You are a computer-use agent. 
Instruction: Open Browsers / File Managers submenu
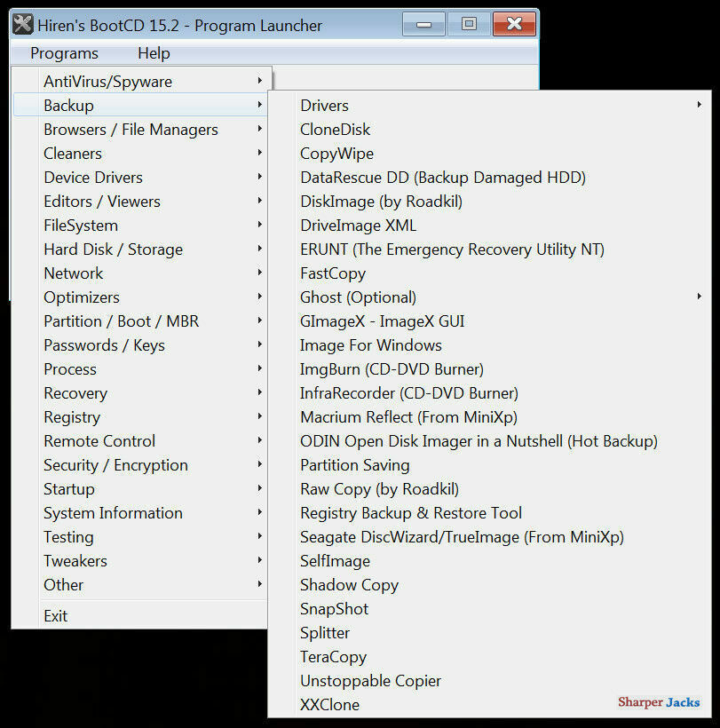(x=139, y=130)
